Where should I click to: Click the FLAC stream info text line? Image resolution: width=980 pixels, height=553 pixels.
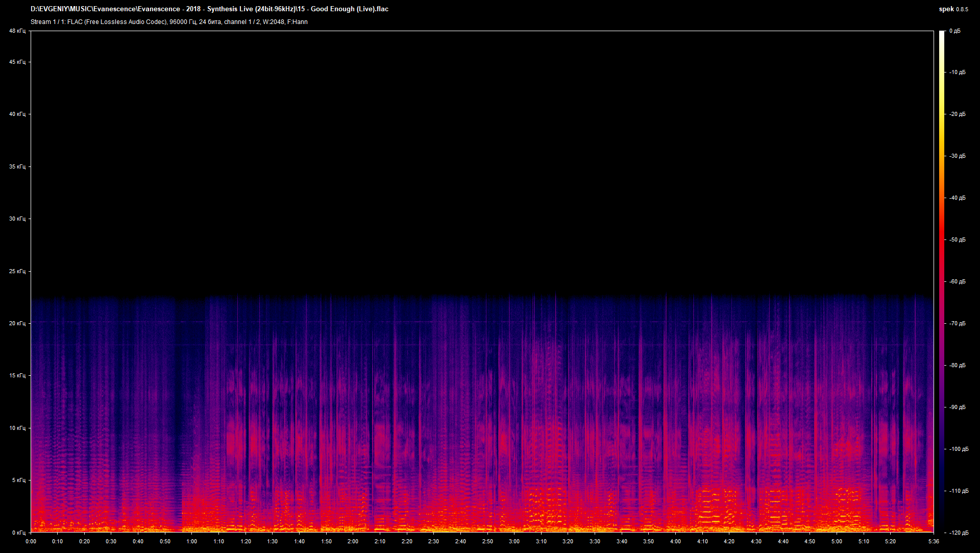[x=168, y=22]
